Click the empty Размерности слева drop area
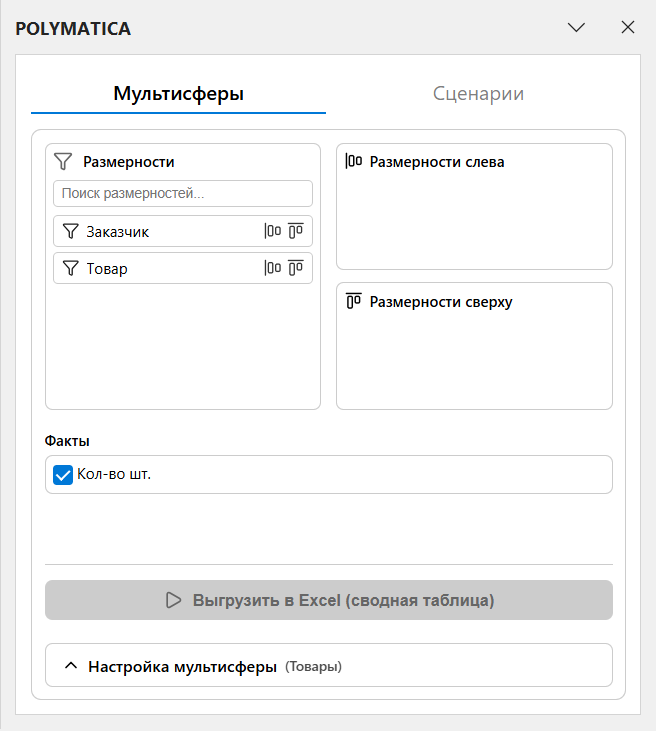Viewport: 656px width, 731px height. [x=474, y=220]
